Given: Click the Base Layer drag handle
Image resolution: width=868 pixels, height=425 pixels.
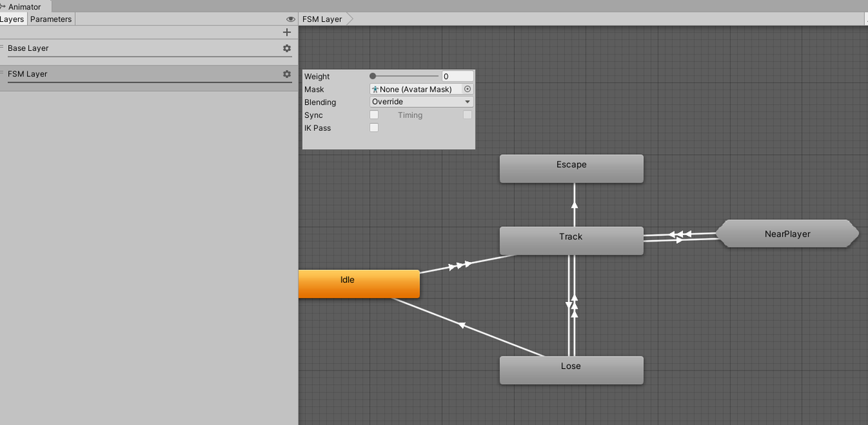Looking at the screenshot, I should (x=1, y=45).
